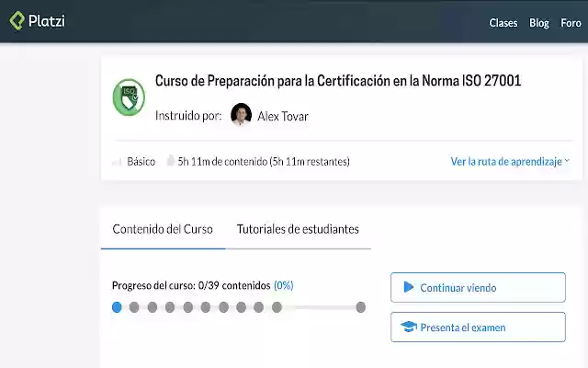Click the graduation cap exam icon
Viewport: 588px width, 368px height.
click(409, 327)
